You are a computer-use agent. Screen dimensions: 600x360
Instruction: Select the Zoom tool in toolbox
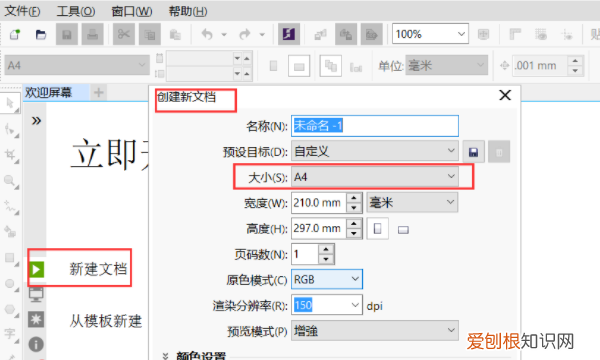tap(10, 181)
